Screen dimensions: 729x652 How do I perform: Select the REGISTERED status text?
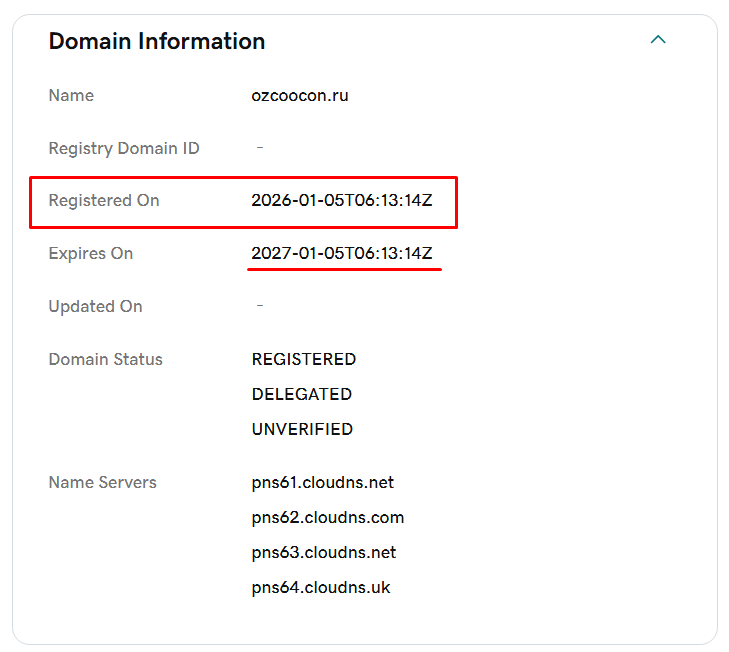coord(304,360)
